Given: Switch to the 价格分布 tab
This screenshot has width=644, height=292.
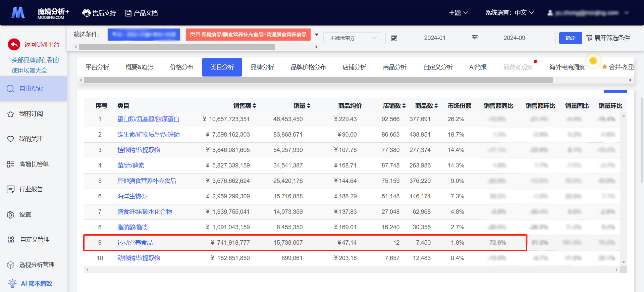Looking at the screenshot, I should [181, 67].
